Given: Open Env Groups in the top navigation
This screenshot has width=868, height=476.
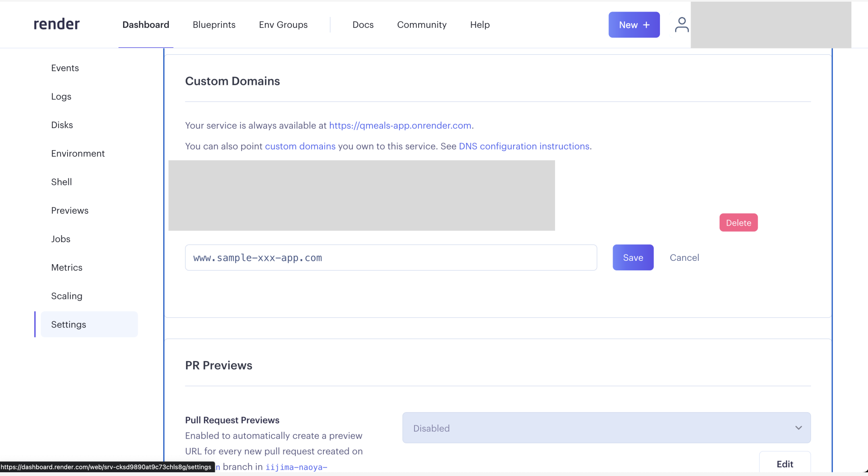Looking at the screenshot, I should 283,25.
